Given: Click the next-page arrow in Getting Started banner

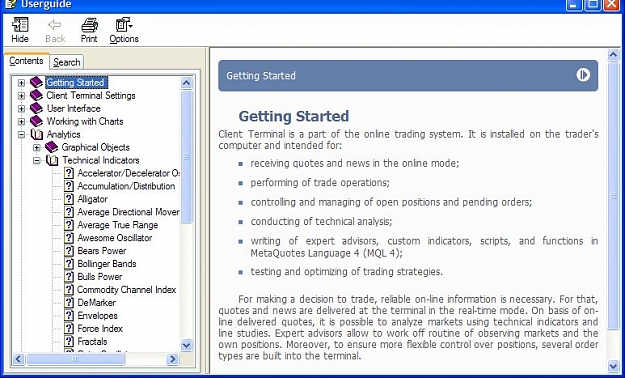Looking at the screenshot, I should tap(583, 75).
